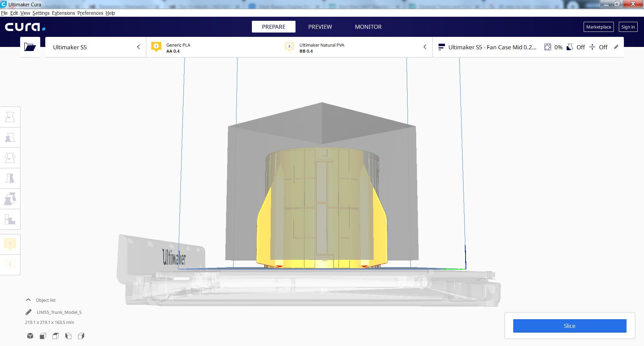The height and width of the screenshot is (346, 644).
Task: Toggle extruder 1 button in left toolbar
Action: pos(10,244)
